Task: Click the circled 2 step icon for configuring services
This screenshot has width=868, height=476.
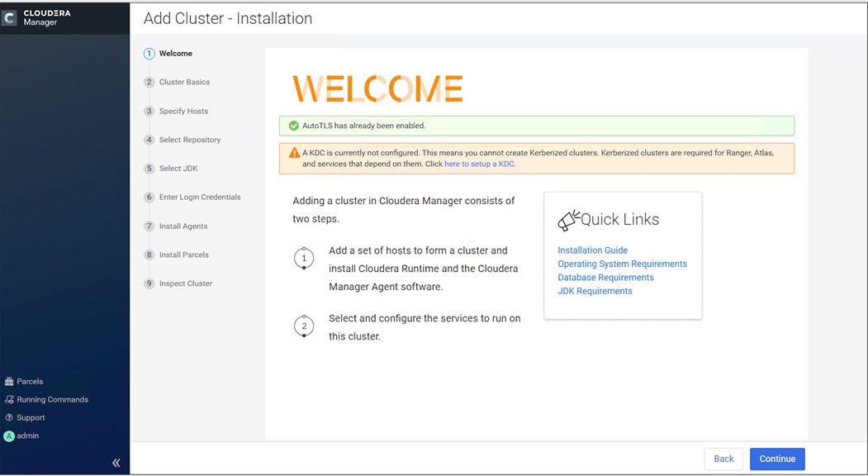Action: [304, 326]
